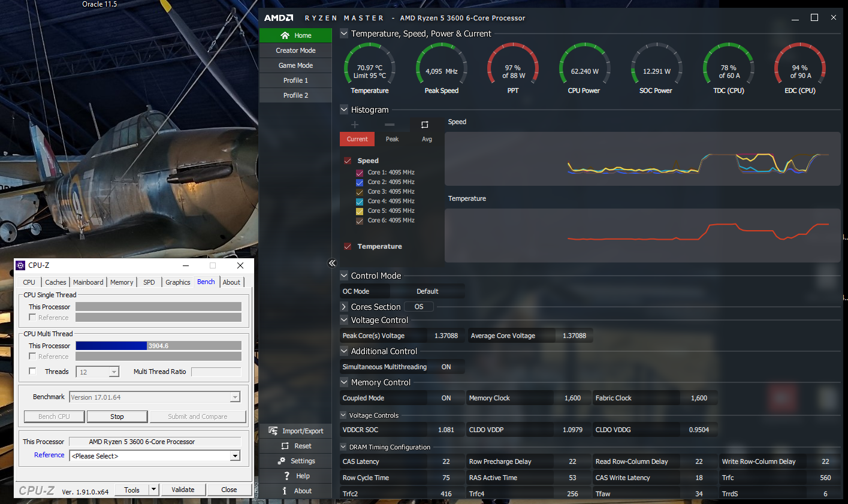
Task: Show Avg values in Histogram
Action: [427, 139]
